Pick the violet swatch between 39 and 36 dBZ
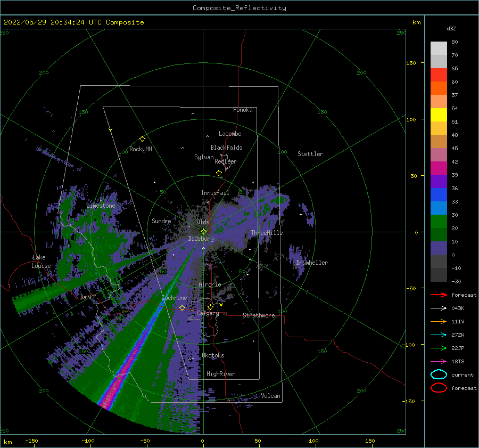 439,182
